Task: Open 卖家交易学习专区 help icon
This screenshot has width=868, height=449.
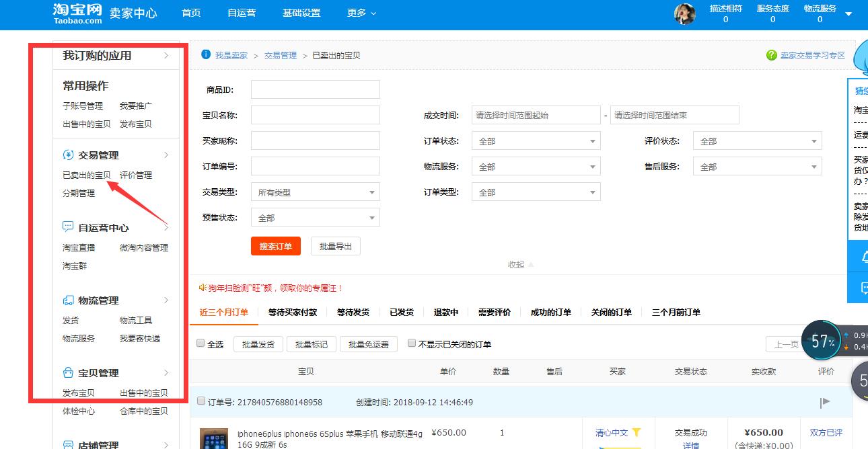Action: pyautogui.click(x=771, y=54)
